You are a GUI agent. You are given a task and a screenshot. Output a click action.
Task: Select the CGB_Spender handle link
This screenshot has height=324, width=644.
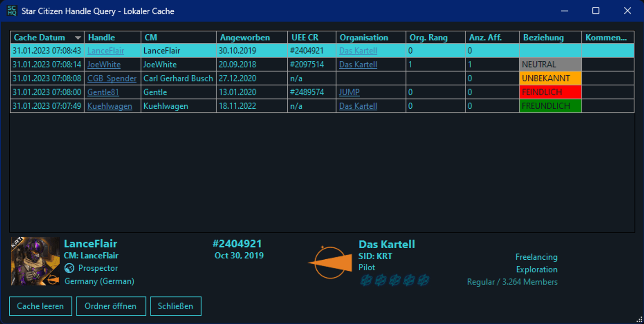pos(112,78)
